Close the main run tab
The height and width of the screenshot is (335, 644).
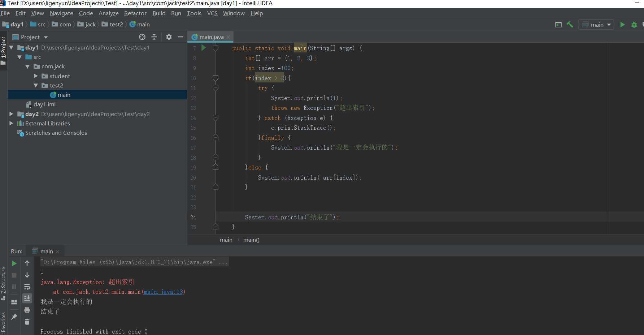57,252
